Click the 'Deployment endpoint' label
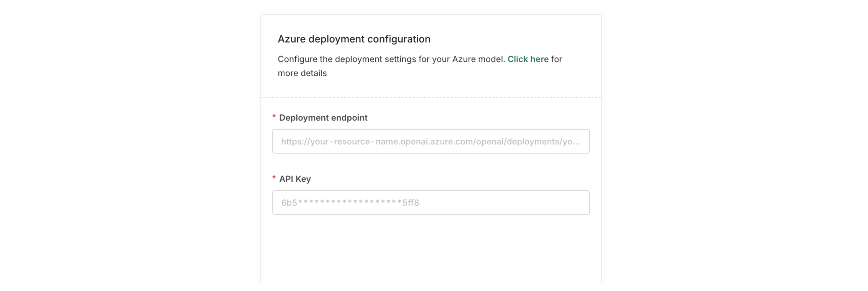The image size is (868, 291). pyautogui.click(x=323, y=118)
